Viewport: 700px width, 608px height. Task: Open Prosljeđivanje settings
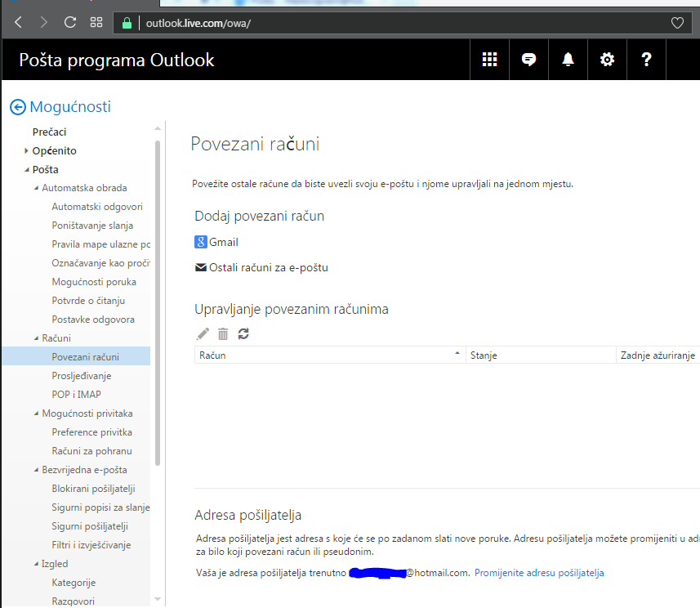81,376
